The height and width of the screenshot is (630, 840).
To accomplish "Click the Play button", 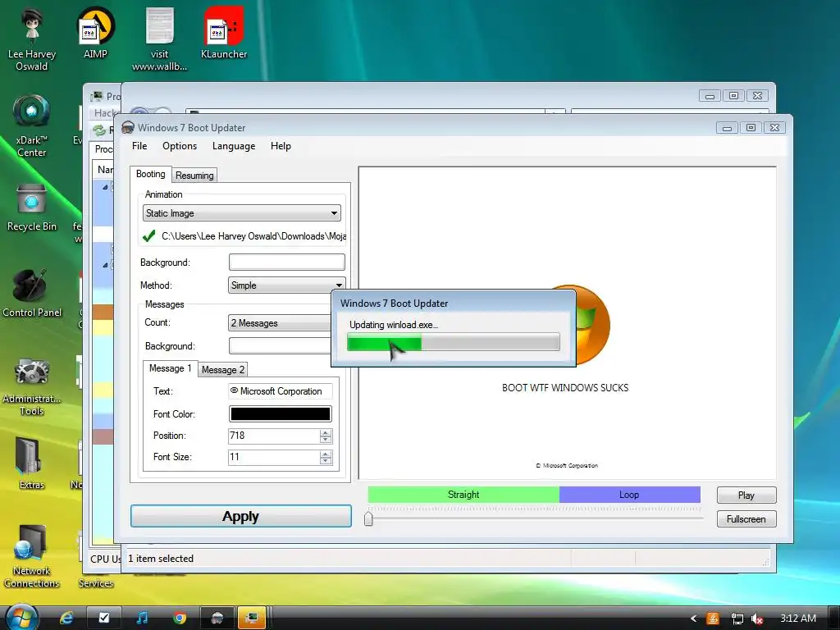I will click(x=746, y=495).
